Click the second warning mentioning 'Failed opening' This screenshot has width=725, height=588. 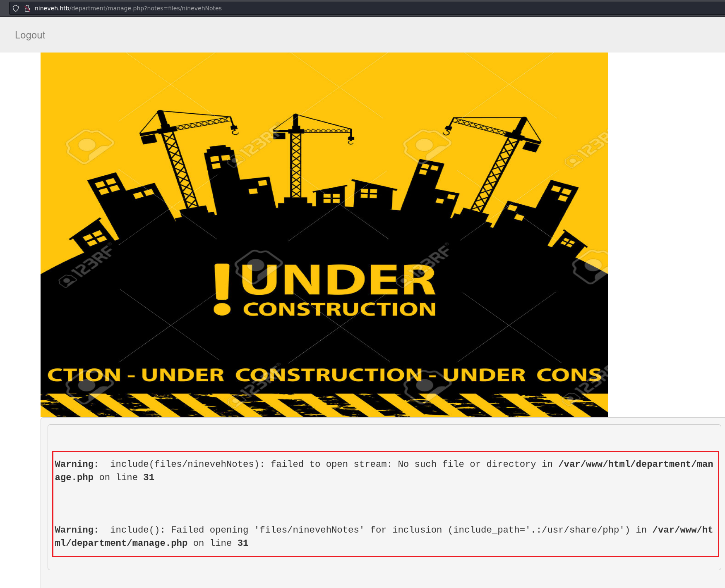(x=384, y=536)
